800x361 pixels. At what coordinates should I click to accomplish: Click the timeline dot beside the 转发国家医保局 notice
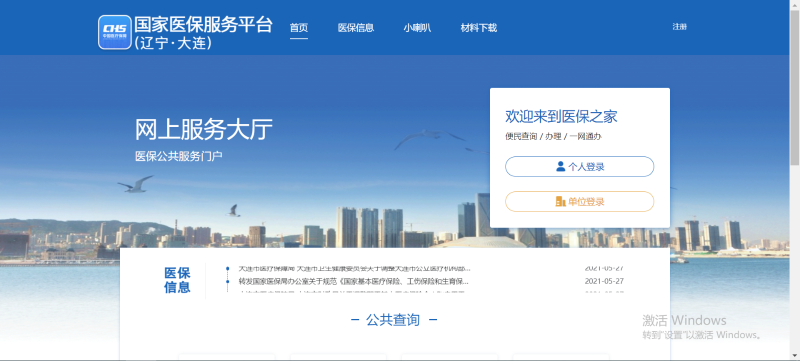(x=227, y=281)
